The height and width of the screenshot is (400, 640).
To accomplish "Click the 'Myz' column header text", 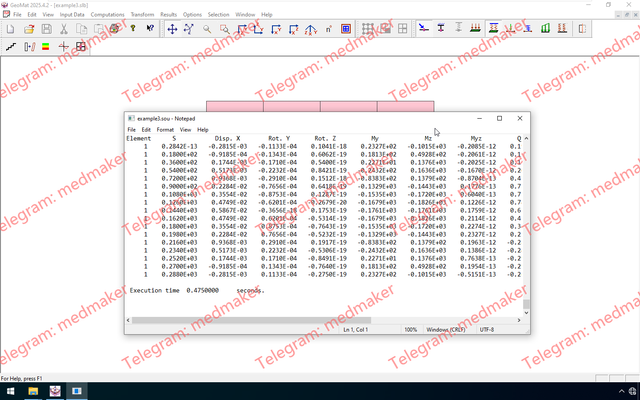I will (x=476, y=138).
